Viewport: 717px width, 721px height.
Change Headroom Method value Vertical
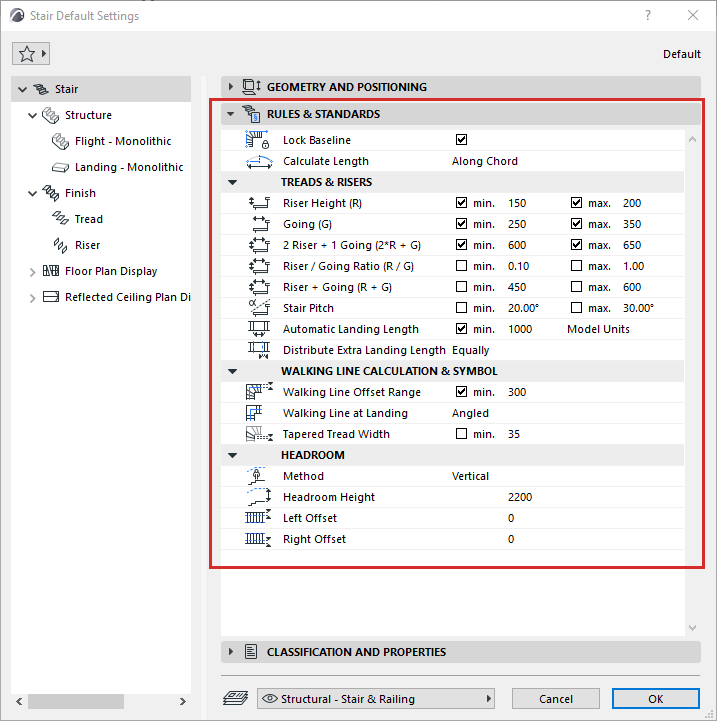pos(470,476)
